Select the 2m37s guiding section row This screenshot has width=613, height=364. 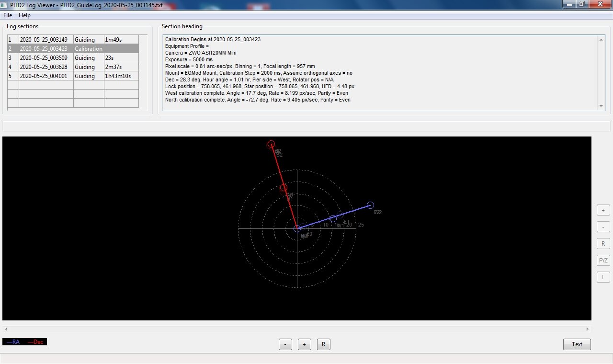[x=73, y=67]
